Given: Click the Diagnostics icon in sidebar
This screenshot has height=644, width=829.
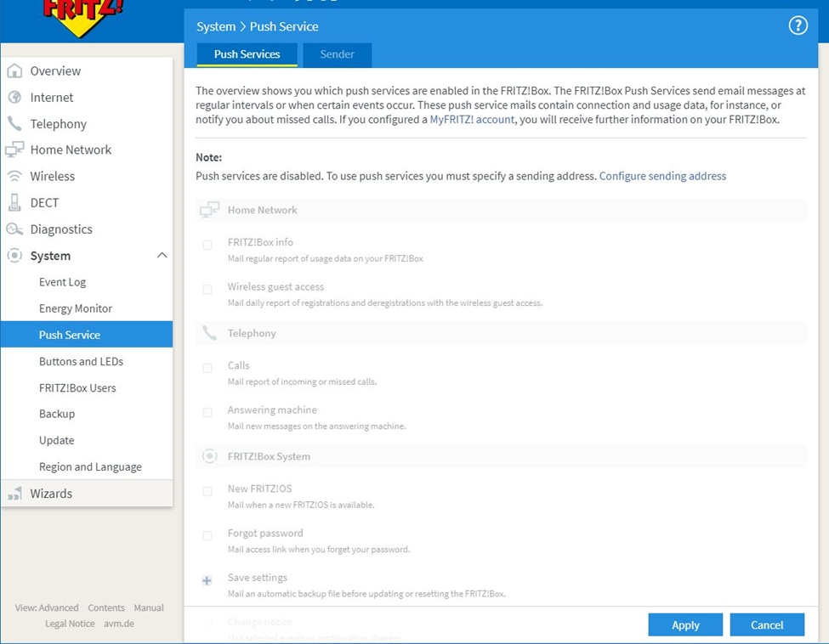Looking at the screenshot, I should (x=14, y=229).
